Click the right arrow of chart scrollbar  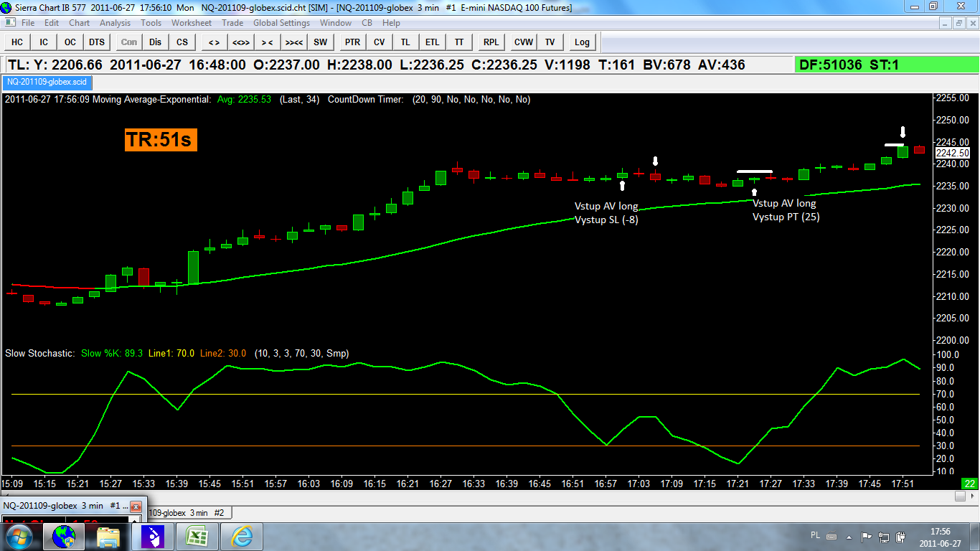click(974, 496)
